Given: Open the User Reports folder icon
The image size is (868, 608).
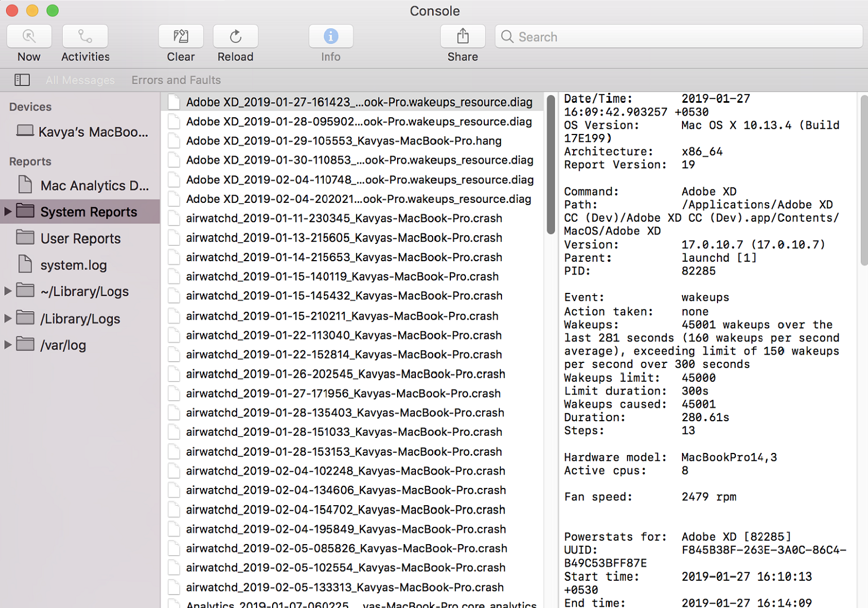Looking at the screenshot, I should [25, 237].
